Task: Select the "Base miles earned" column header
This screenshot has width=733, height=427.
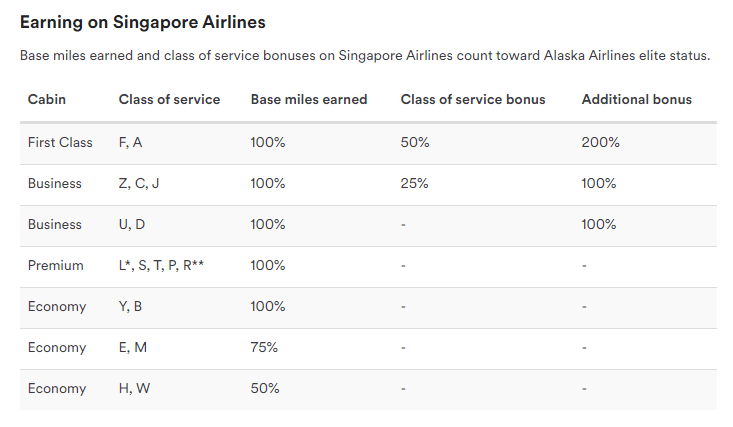Action: click(308, 100)
